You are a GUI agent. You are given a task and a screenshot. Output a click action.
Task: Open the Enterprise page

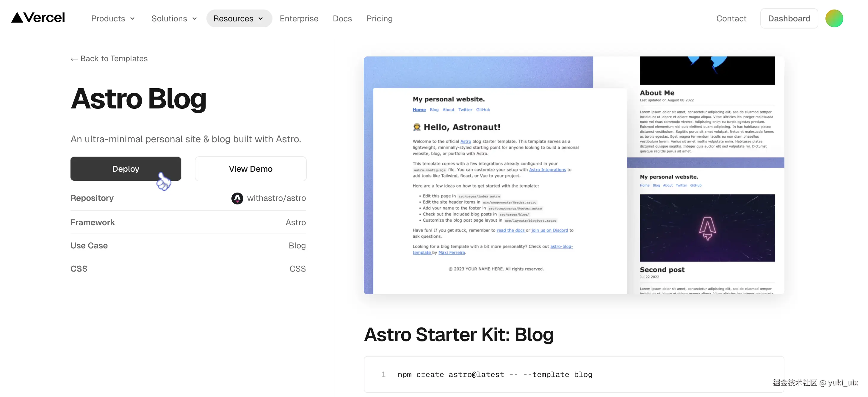coord(299,18)
